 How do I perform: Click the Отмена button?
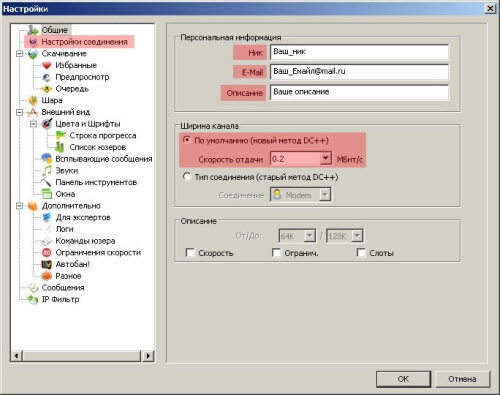coord(462,379)
